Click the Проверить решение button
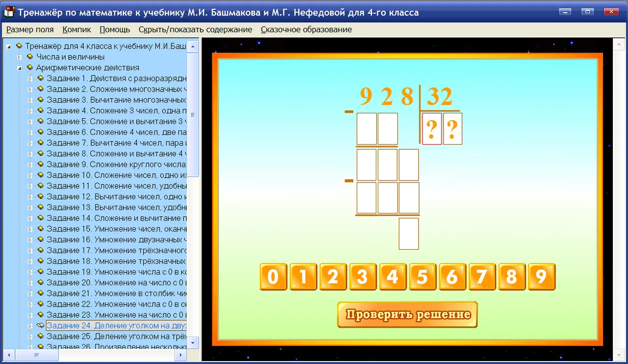 click(407, 314)
